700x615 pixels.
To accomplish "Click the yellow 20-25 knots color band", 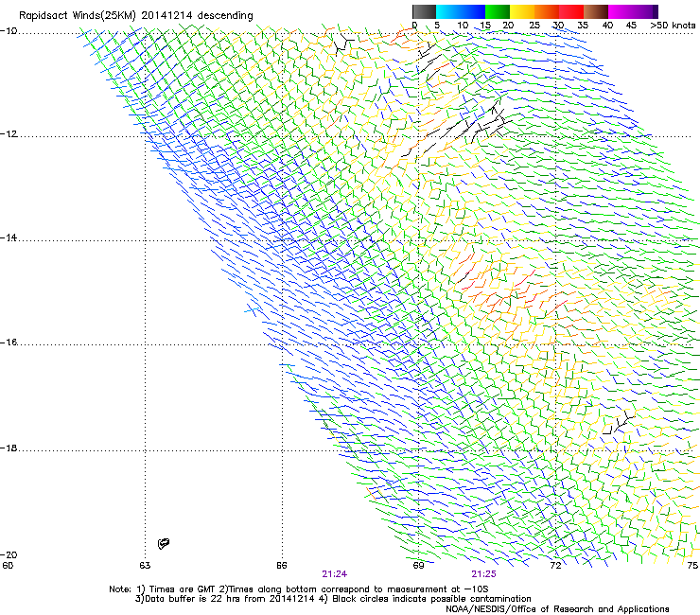I will tap(522, 11).
